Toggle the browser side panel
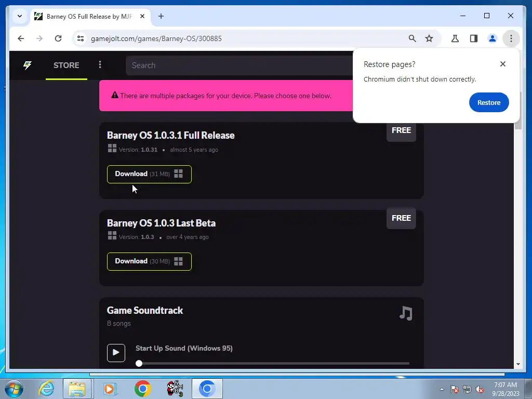 tap(474, 38)
